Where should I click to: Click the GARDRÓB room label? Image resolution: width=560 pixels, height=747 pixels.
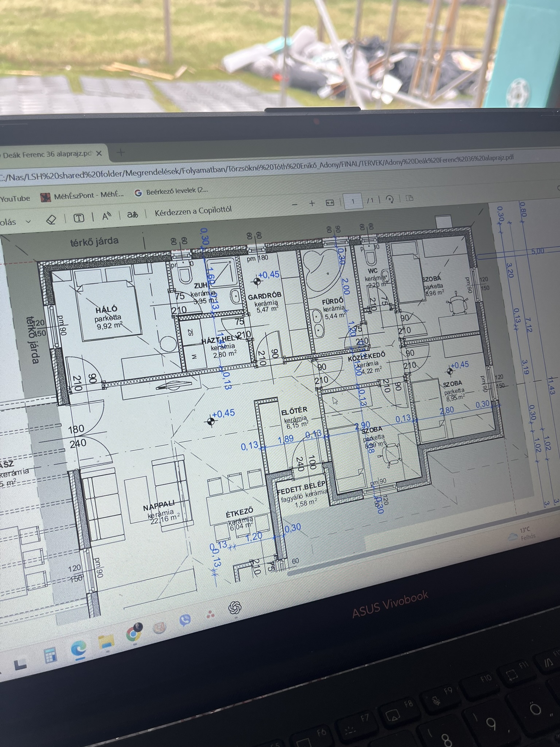(x=265, y=296)
